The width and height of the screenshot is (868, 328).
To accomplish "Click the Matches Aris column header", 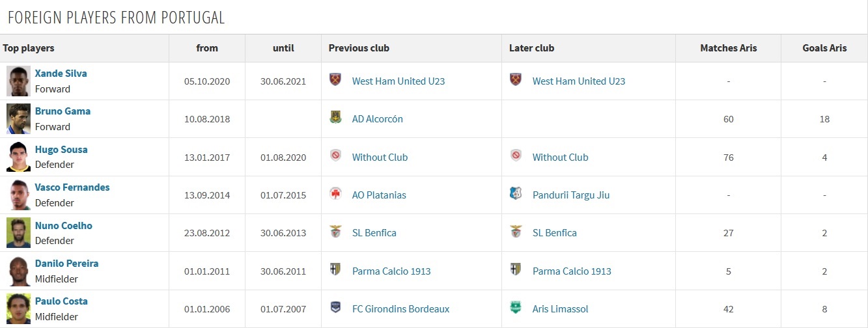I will click(x=729, y=48).
